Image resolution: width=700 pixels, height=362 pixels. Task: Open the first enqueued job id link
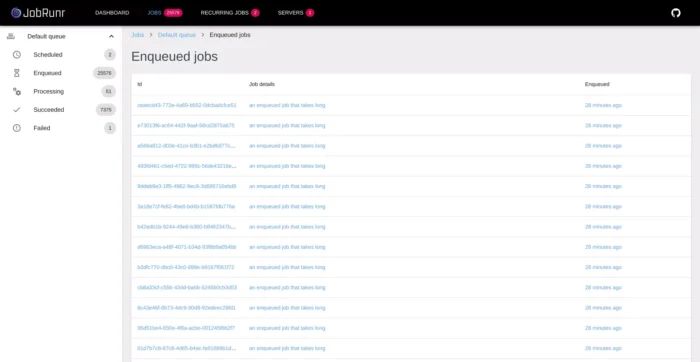(x=187, y=105)
